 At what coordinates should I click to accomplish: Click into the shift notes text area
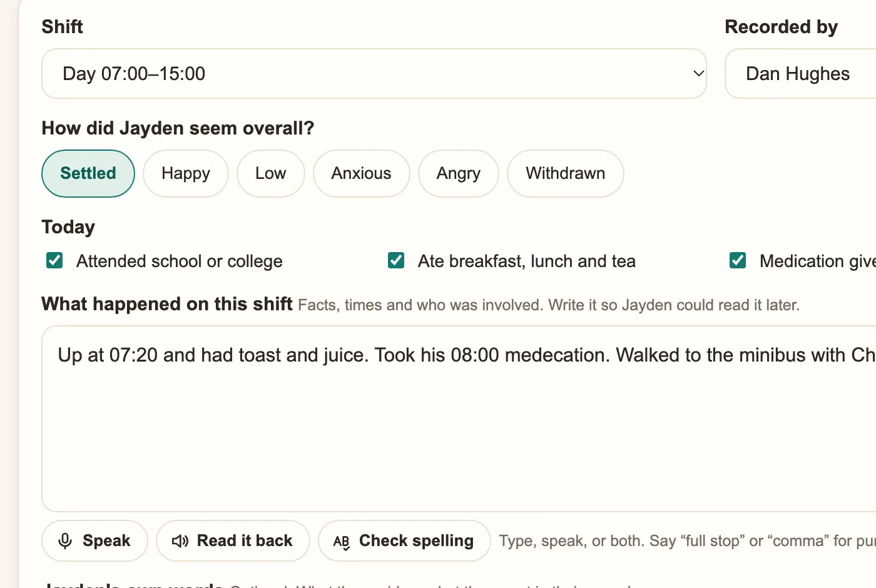click(x=459, y=418)
